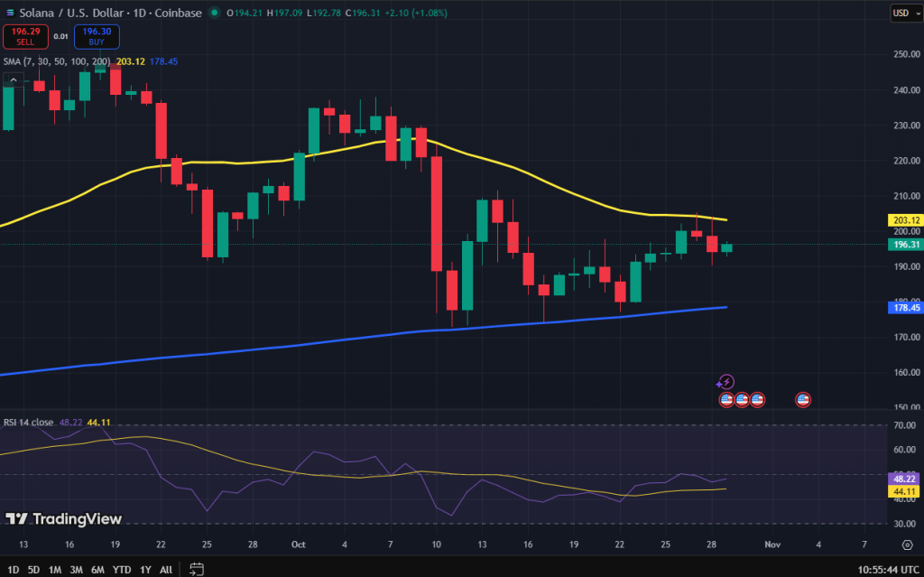Click the low value L192.78

pos(325,13)
